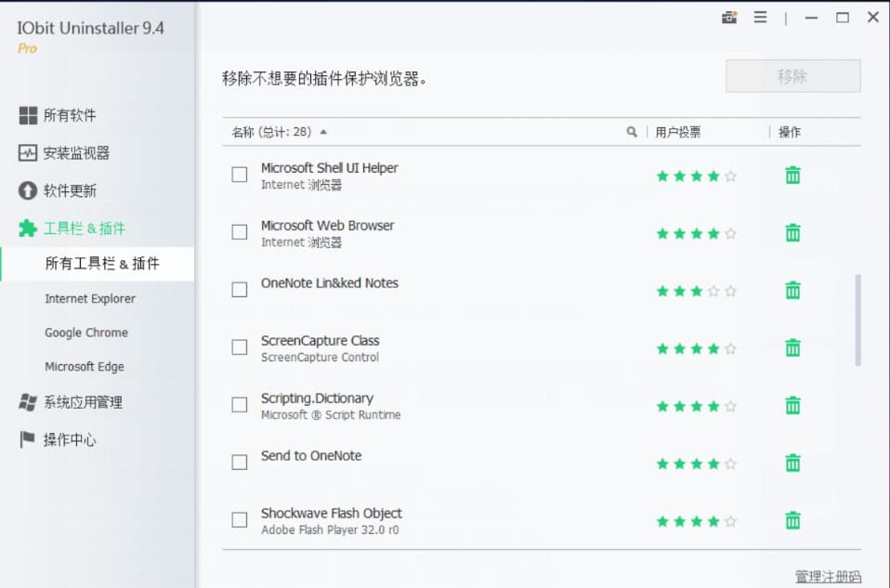Show Internet Explorer plugins
Viewport: 890px width, 588px height.
click(90, 298)
